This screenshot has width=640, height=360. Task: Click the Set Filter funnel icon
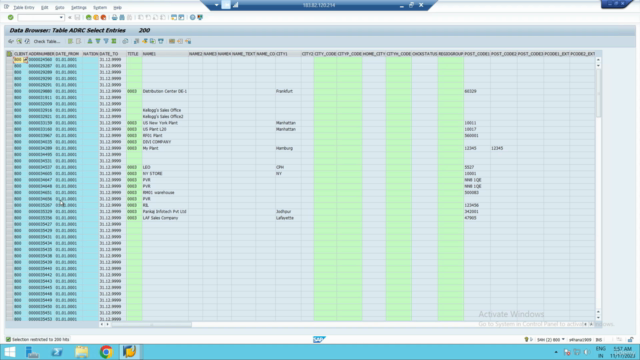click(x=106, y=41)
